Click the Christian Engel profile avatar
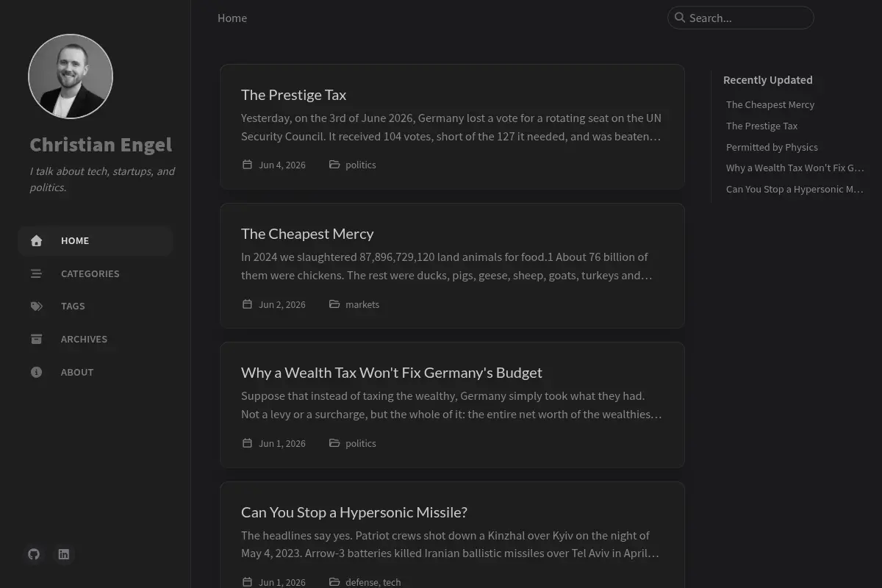This screenshot has height=588, width=882. pyautogui.click(x=71, y=76)
